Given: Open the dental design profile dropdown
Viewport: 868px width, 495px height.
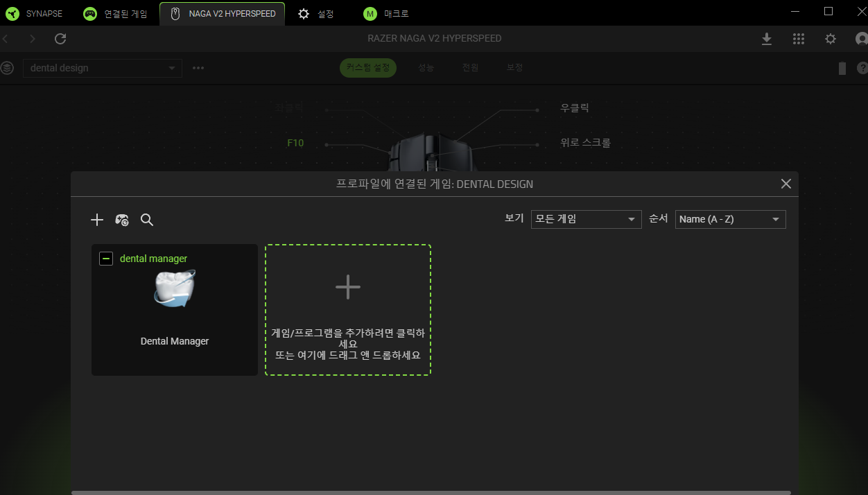Looking at the screenshot, I should click(103, 68).
